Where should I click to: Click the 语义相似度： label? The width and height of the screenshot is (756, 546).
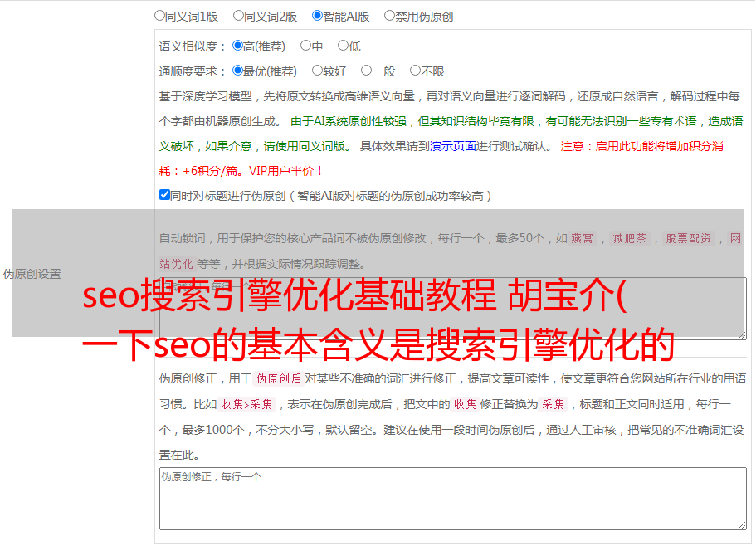tap(193, 46)
